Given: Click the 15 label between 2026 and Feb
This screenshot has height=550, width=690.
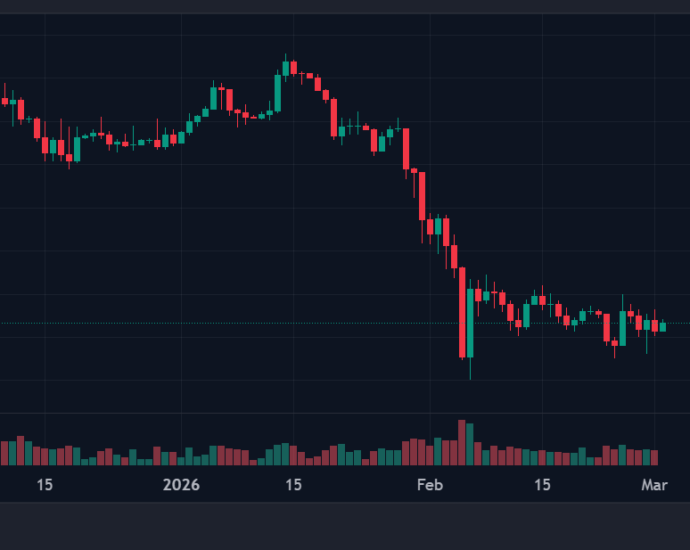Looking at the screenshot, I should tap(293, 485).
